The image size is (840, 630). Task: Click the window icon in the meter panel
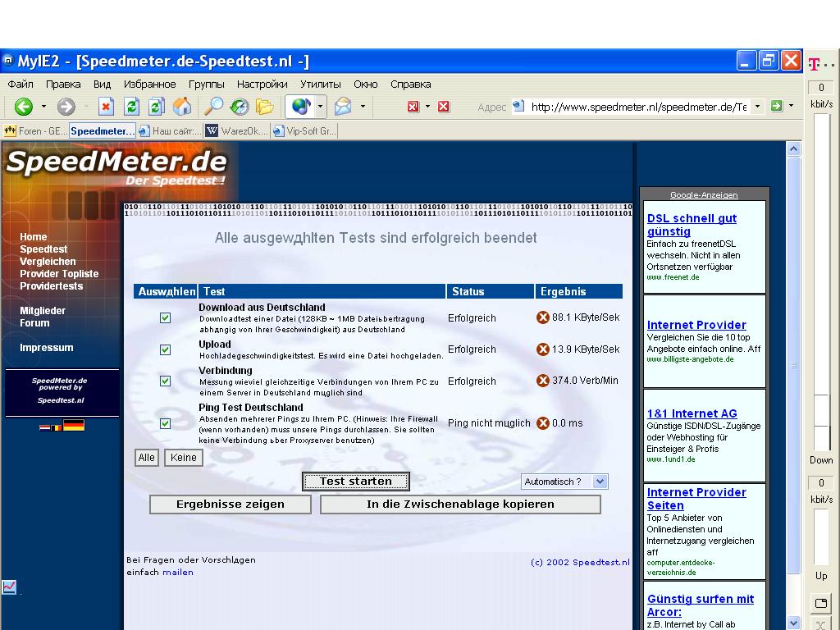tap(820, 603)
